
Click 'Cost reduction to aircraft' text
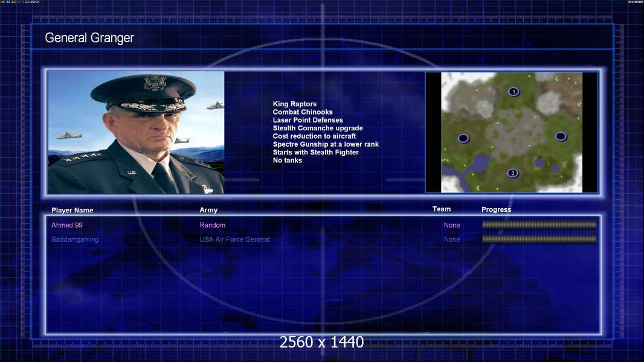314,136
